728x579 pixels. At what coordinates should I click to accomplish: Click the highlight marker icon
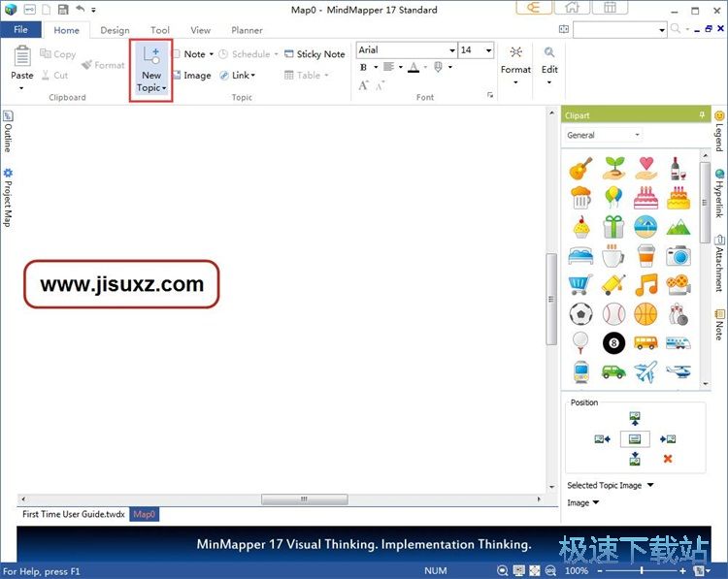point(438,67)
